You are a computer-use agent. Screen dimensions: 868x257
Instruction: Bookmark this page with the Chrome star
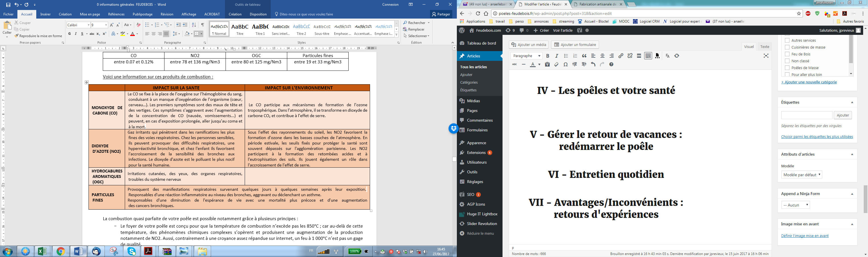click(799, 13)
